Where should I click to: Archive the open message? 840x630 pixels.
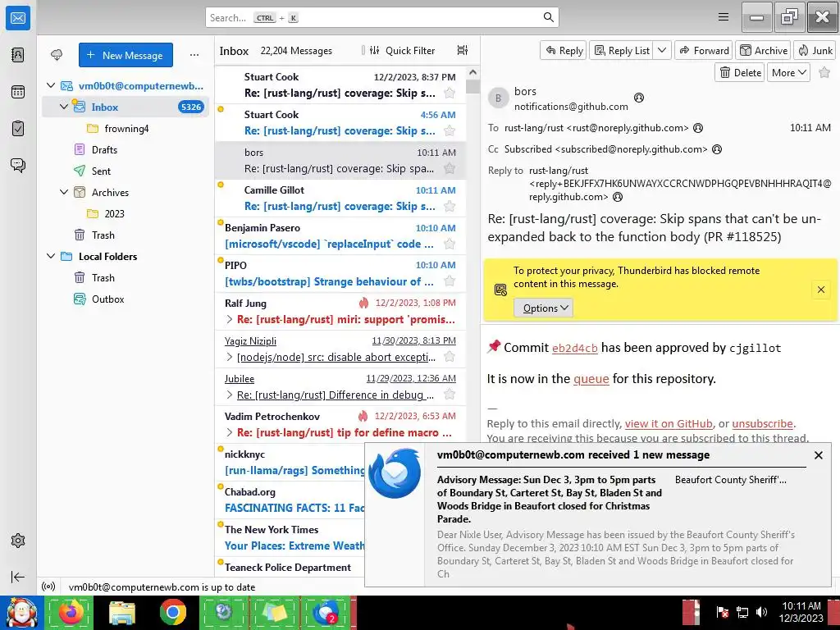(x=764, y=50)
